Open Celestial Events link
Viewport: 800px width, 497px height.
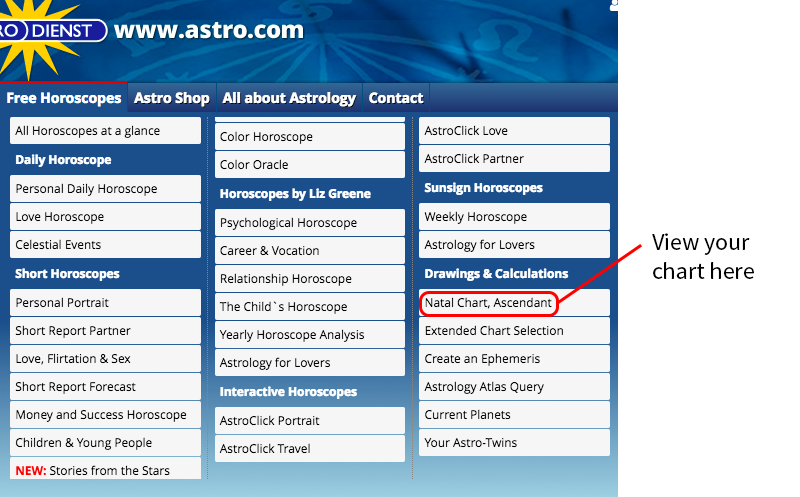105,244
